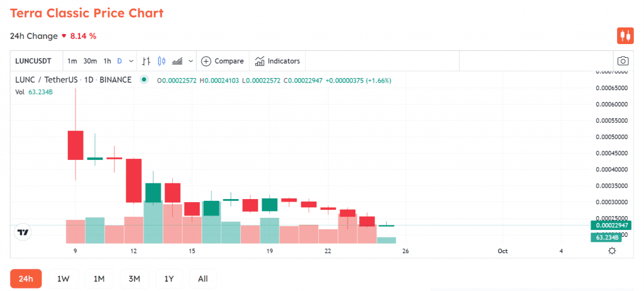The height and width of the screenshot is (291, 644).
Task: Toggle the orange candlestick chart type button
Action: pyautogui.click(x=625, y=36)
